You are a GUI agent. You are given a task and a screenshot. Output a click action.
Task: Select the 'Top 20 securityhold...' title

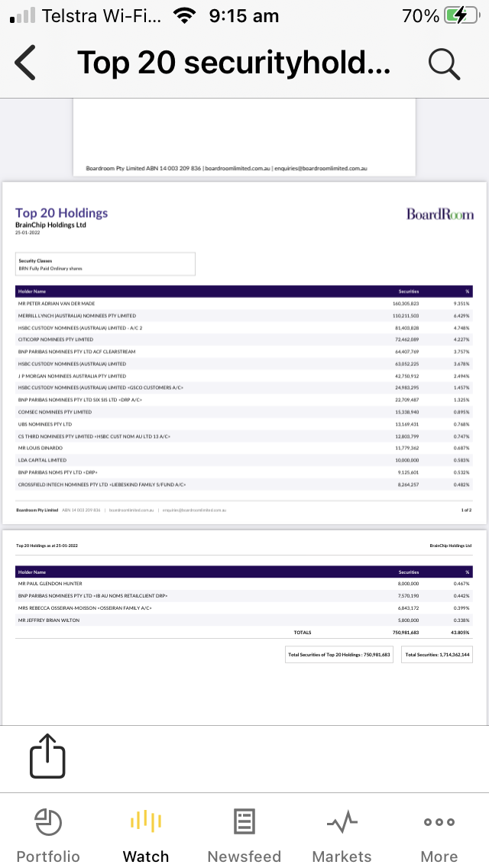coord(234,63)
